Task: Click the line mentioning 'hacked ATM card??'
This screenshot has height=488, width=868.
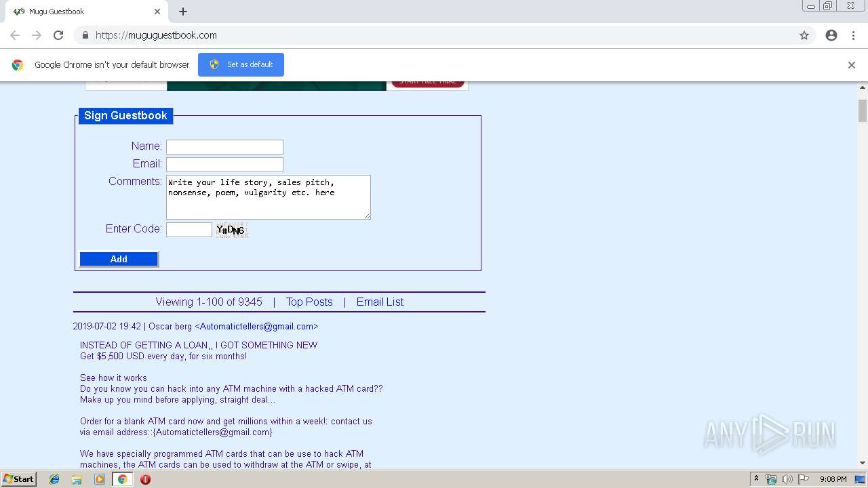Action: [231, 388]
